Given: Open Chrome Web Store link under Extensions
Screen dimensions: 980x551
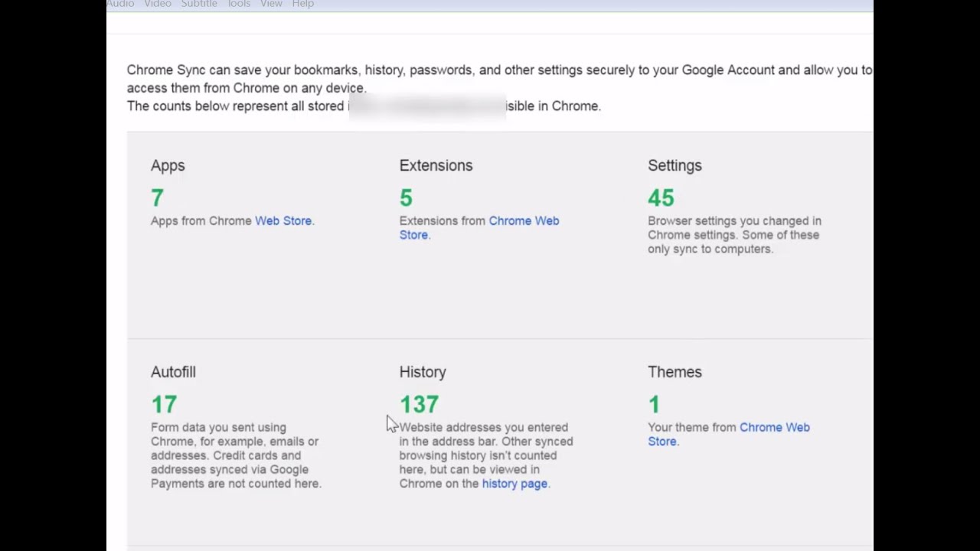Looking at the screenshot, I should [x=524, y=220].
